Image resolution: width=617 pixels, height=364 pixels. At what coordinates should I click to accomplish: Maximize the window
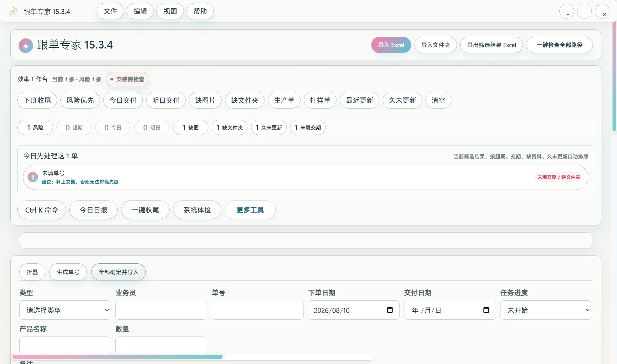click(585, 11)
